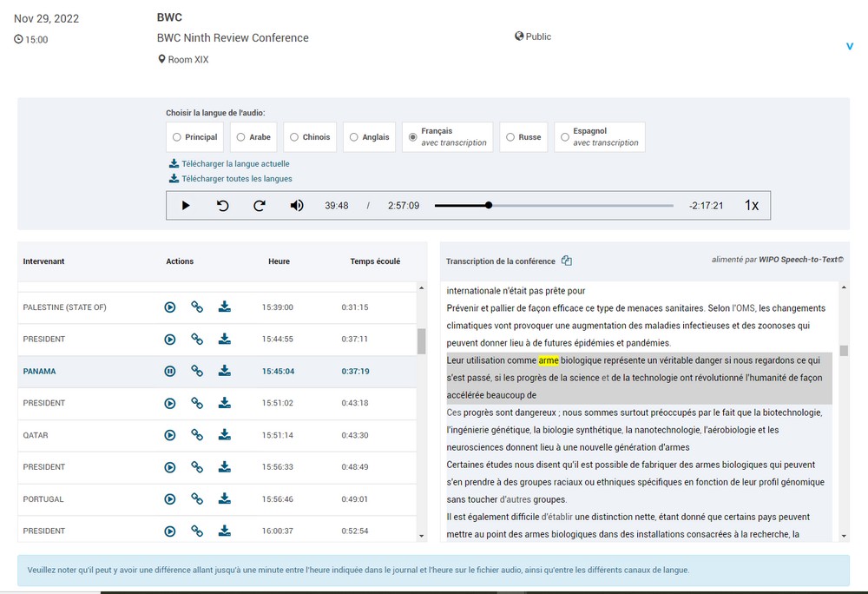Click the transcription panel scrollbar thumb
868x594 pixels.
tap(844, 351)
